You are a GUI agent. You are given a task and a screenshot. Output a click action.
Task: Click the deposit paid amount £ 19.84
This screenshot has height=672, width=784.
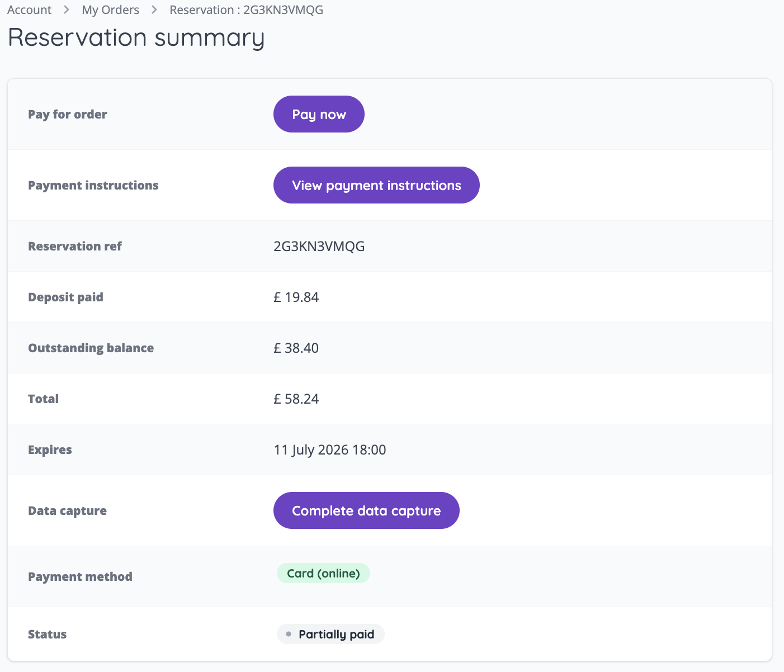coord(296,297)
